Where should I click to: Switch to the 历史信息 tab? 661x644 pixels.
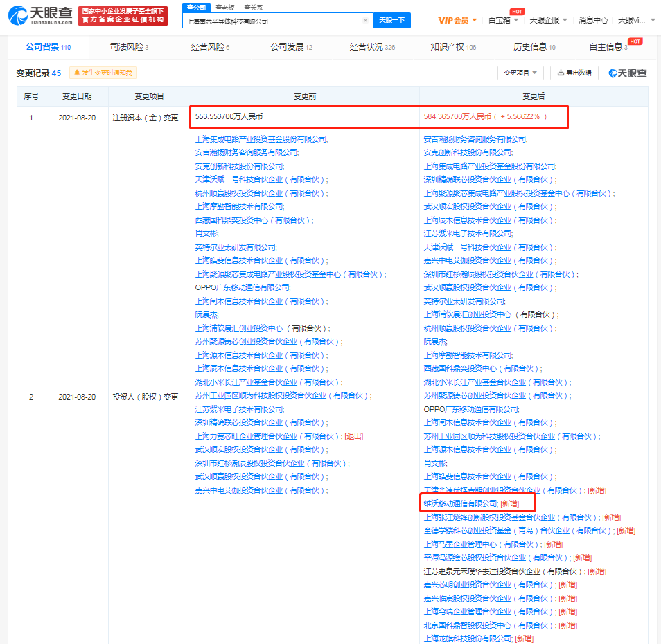[x=534, y=47]
